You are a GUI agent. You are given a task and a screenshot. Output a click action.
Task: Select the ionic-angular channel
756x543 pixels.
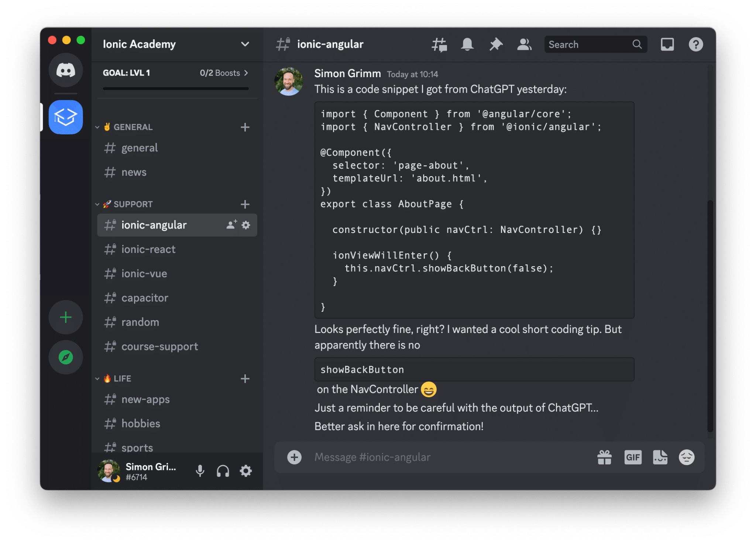(x=154, y=224)
